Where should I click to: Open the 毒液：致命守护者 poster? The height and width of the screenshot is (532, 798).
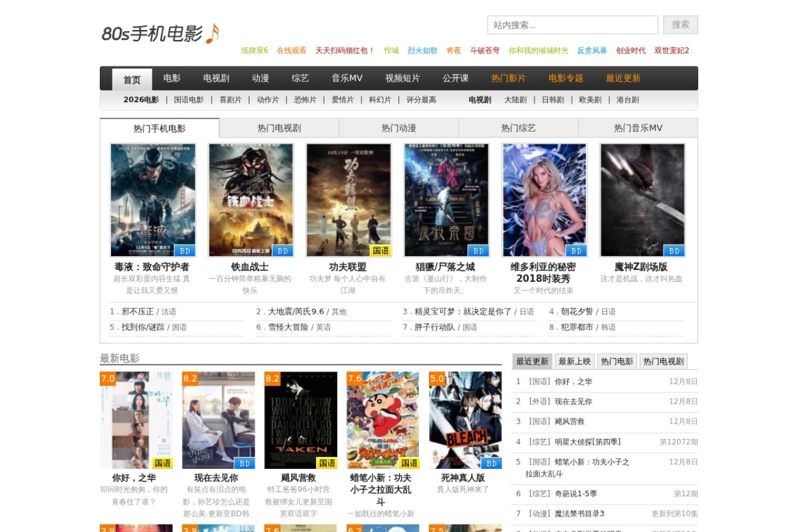click(153, 200)
